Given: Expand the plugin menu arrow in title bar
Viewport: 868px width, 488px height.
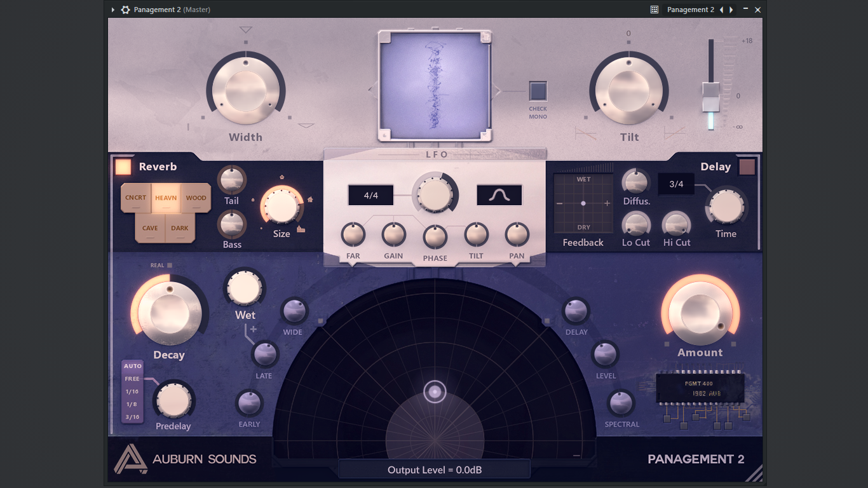Looking at the screenshot, I should 113,10.
